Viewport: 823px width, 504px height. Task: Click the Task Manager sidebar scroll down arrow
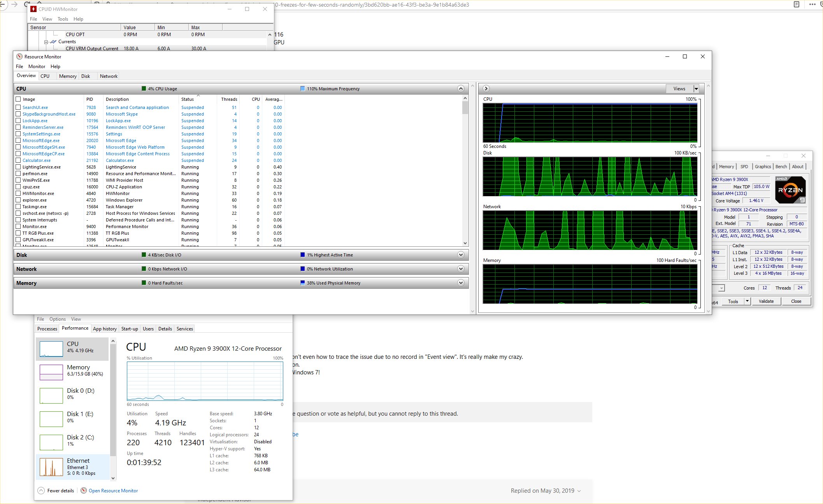point(113,478)
